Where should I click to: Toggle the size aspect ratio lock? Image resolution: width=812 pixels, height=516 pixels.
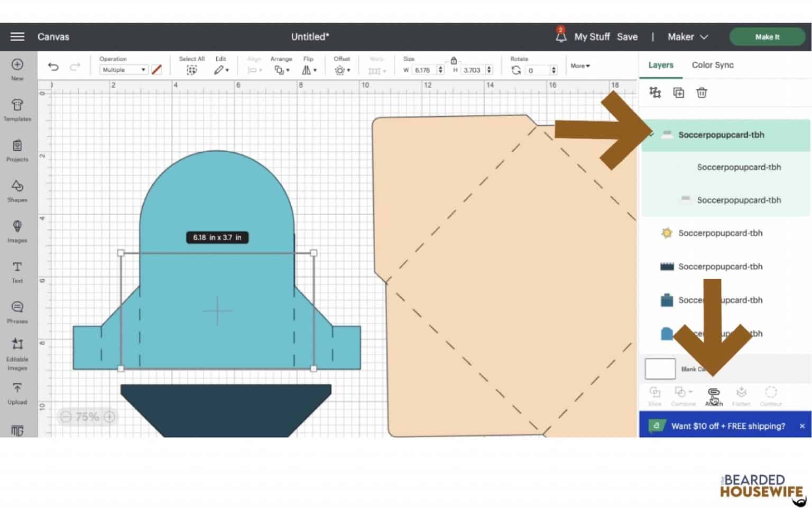click(x=454, y=60)
